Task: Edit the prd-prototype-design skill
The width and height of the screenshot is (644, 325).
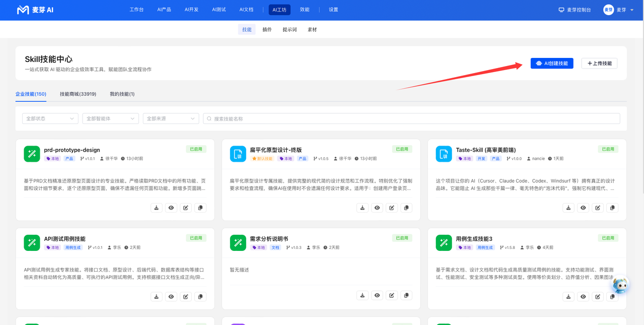Action: coord(186,208)
